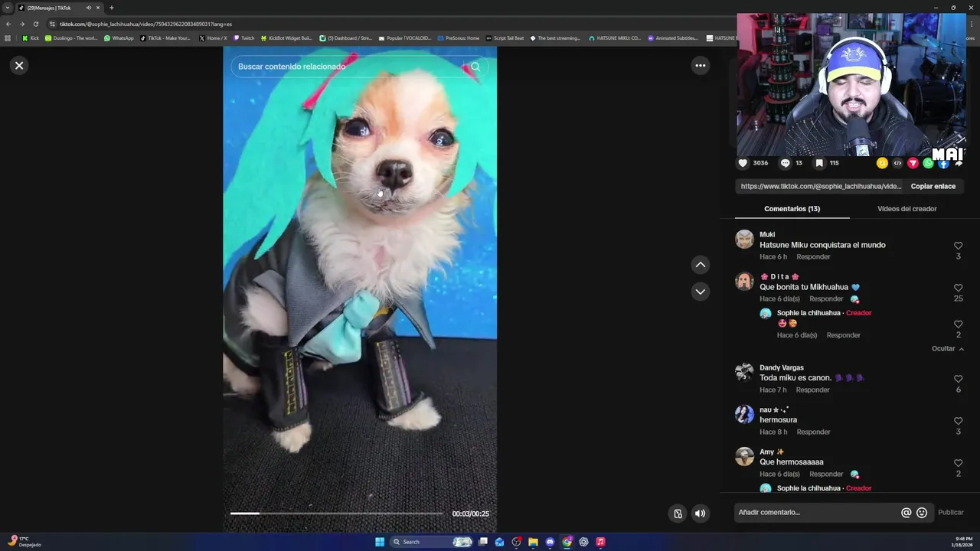Screen dimensions: 980x551
Task: Click the video URL text field
Action: coord(821,186)
